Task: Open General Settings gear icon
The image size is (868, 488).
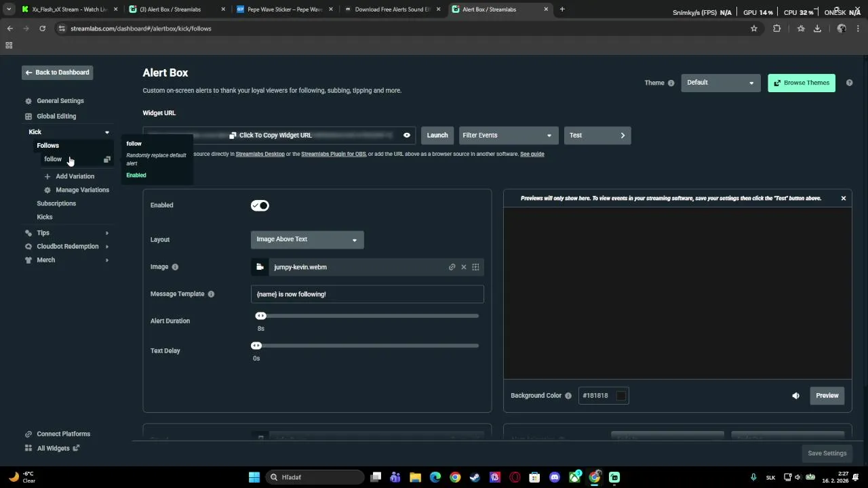Action: pos(28,101)
